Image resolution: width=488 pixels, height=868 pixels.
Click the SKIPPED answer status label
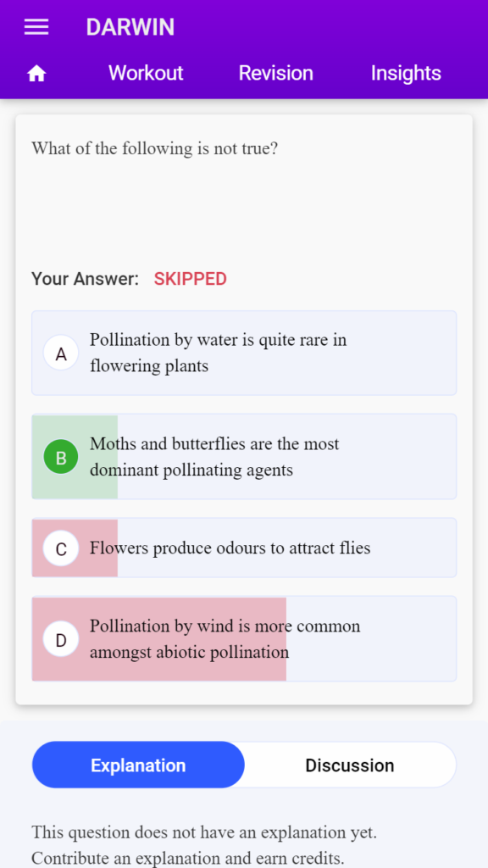191,279
